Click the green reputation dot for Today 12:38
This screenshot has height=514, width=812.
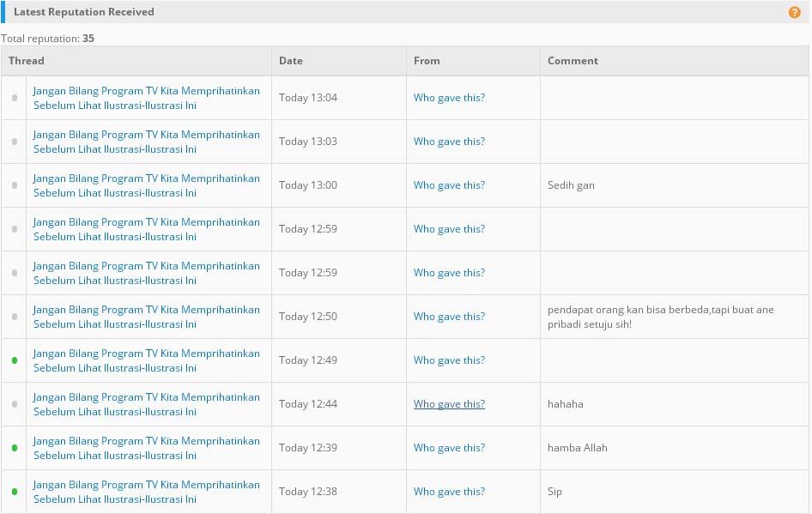pyautogui.click(x=15, y=492)
